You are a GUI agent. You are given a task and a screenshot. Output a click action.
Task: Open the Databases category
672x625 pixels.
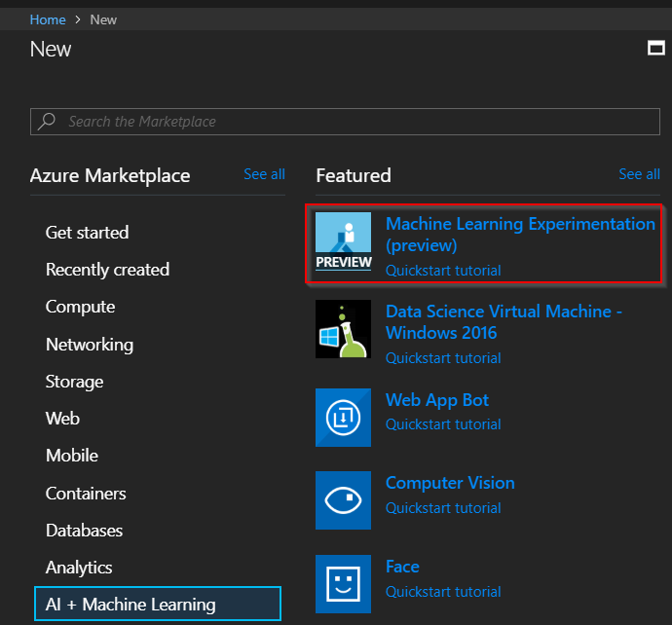(84, 531)
